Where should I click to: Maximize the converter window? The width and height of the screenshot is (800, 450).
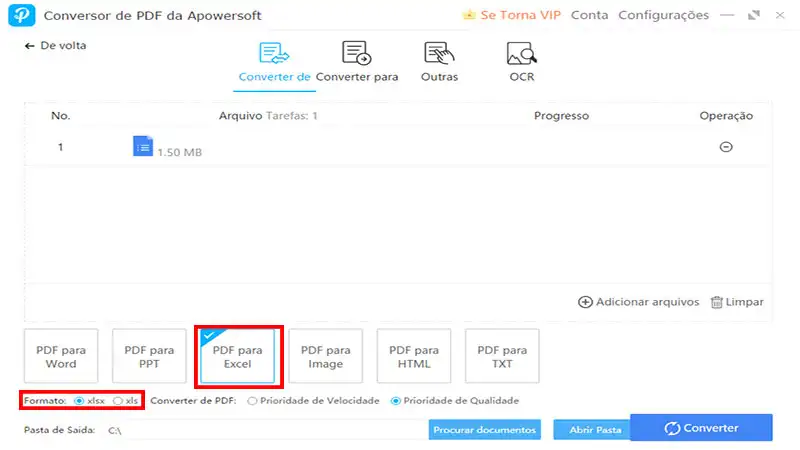coord(754,15)
